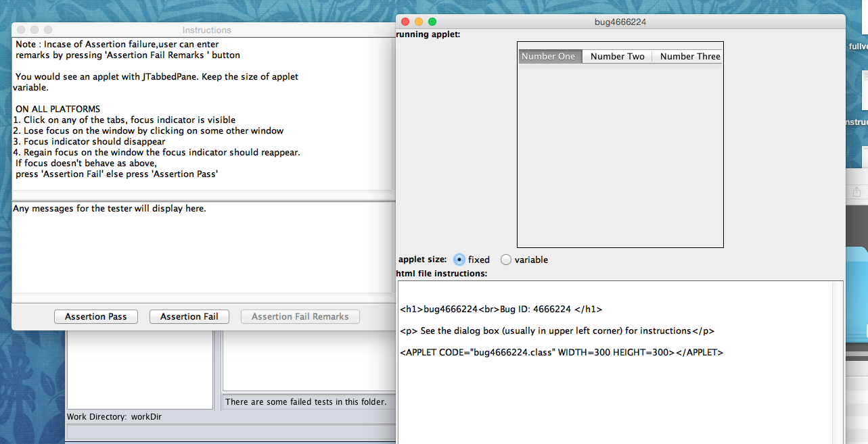
Task: Switch to the 'Number One' tab
Action: pos(548,57)
